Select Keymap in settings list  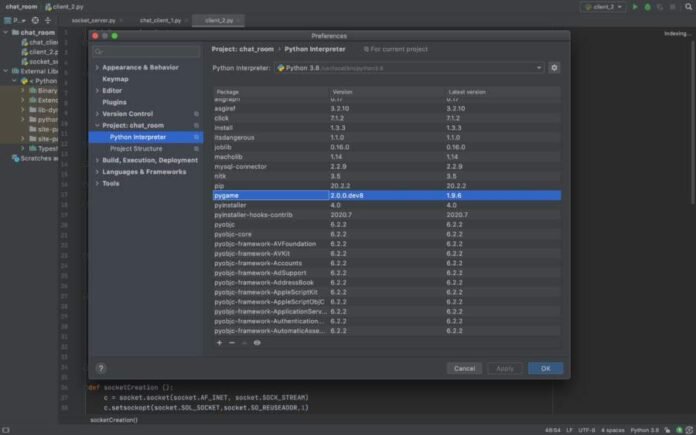coord(115,79)
